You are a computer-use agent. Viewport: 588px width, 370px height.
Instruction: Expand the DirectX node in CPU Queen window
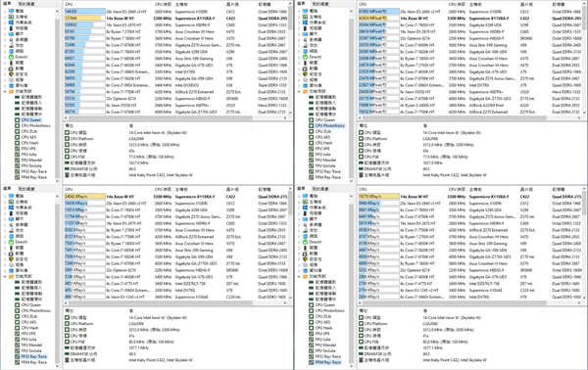tap(5, 57)
